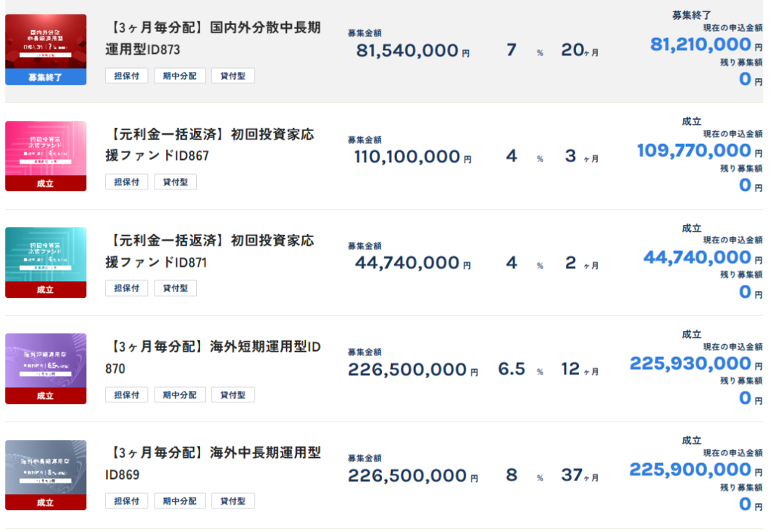The image size is (776, 532).
Task: Open the purple 海外短期運用型 fund thumbnail
Action: (x=45, y=368)
